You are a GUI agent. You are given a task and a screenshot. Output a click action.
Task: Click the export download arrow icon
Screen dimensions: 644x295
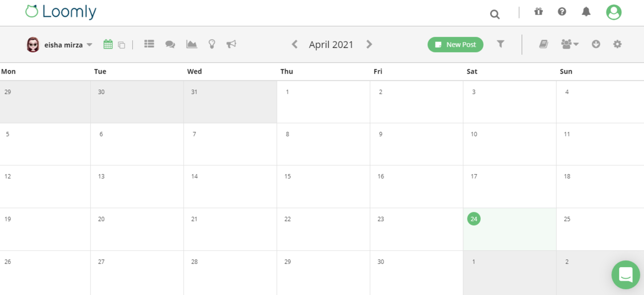click(x=596, y=44)
